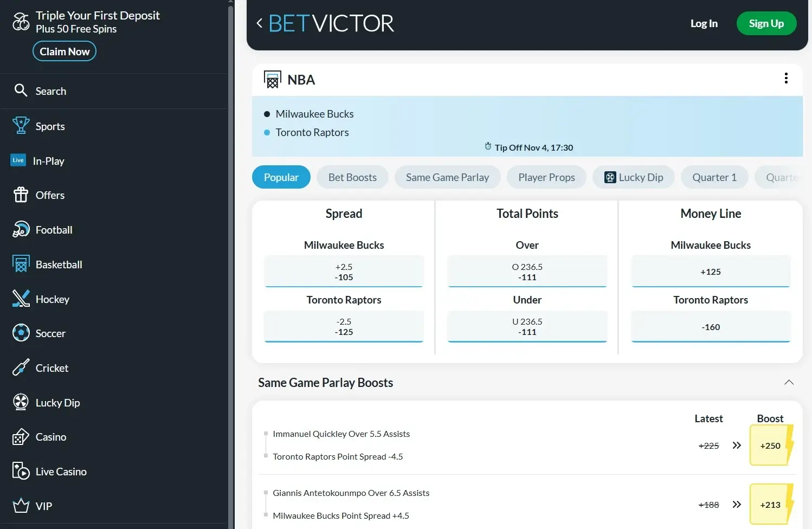Open the Football category
The width and height of the screenshot is (812, 529).
(54, 229)
